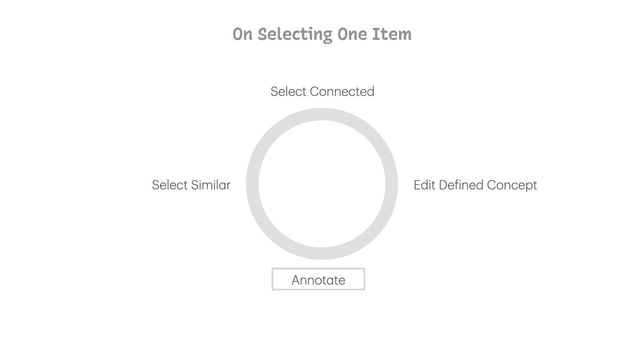Click the gray ring segment nearest Select Connected
644x362 pixels.
click(x=322, y=114)
